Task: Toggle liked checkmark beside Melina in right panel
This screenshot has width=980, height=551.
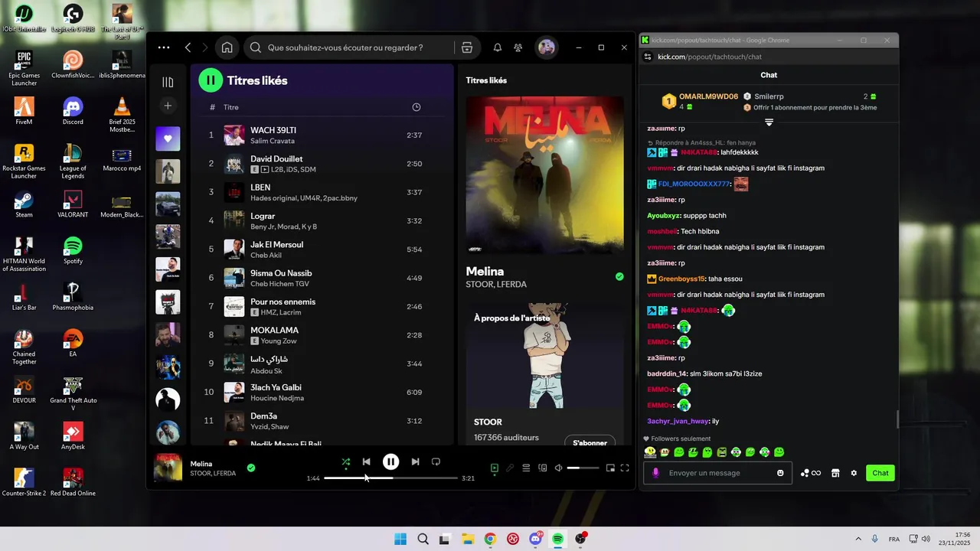Action: pos(619,277)
